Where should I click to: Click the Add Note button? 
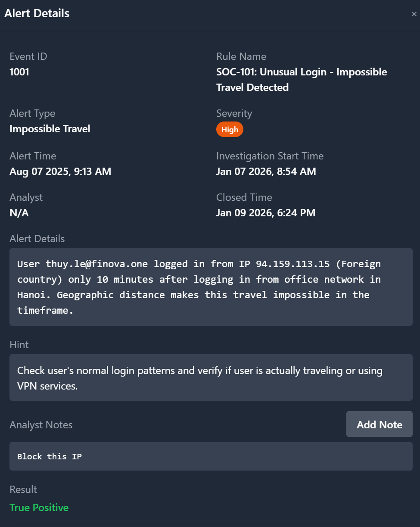(379, 424)
